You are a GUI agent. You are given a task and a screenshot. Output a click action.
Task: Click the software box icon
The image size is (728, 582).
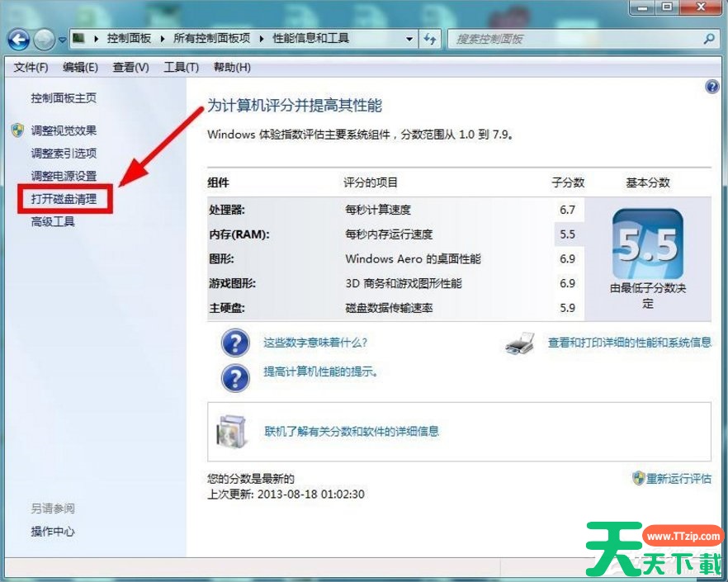point(231,432)
